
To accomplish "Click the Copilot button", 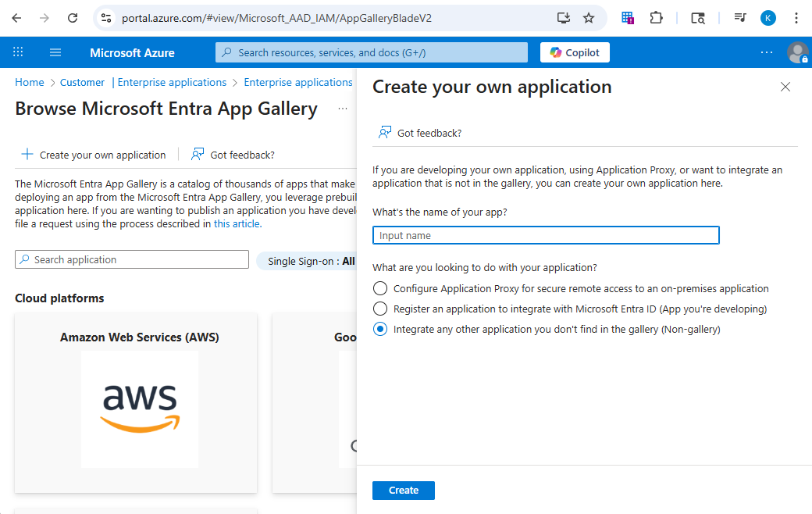I will click(x=575, y=52).
